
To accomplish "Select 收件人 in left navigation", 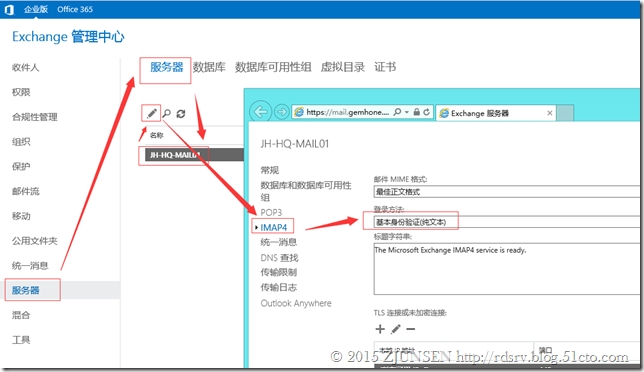I will point(25,67).
